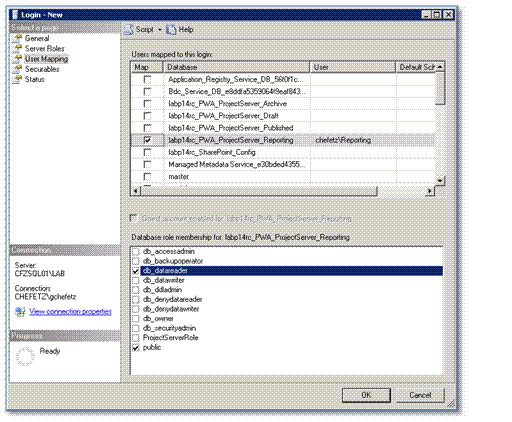
Task: Check Map for master database
Action: [x=147, y=177]
